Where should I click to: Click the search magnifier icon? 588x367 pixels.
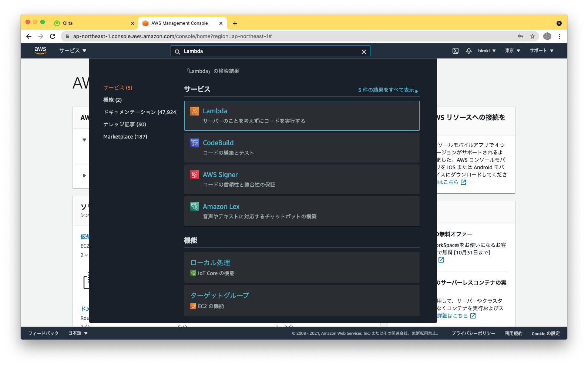pyautogui.click(x=177, y=51)
